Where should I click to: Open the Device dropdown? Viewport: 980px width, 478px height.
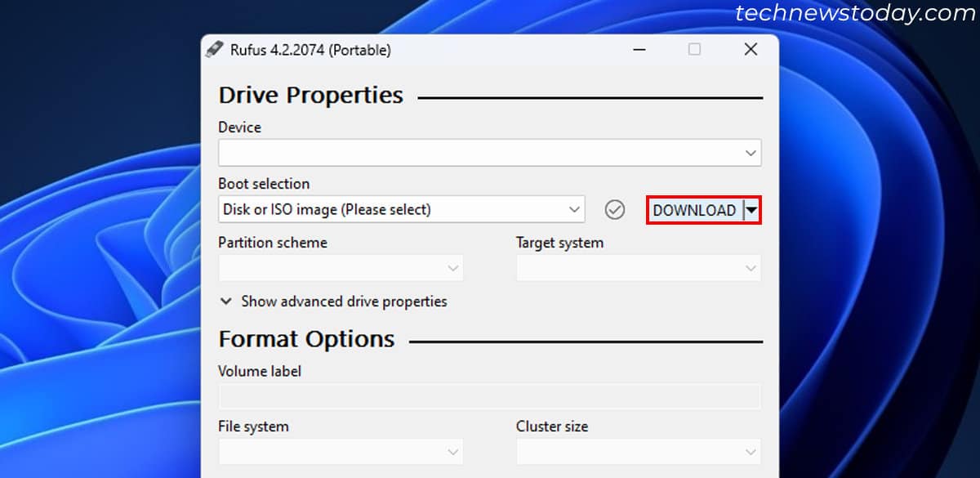489,153
